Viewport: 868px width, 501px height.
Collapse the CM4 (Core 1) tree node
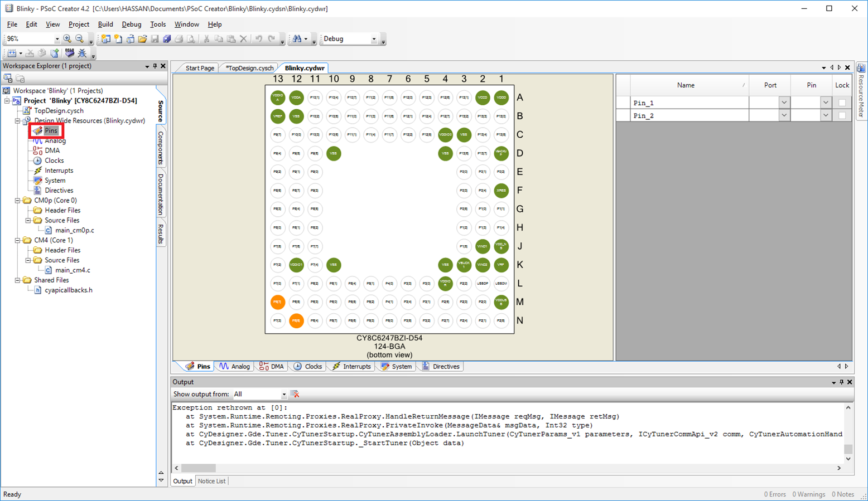click(x=18, y=240)
